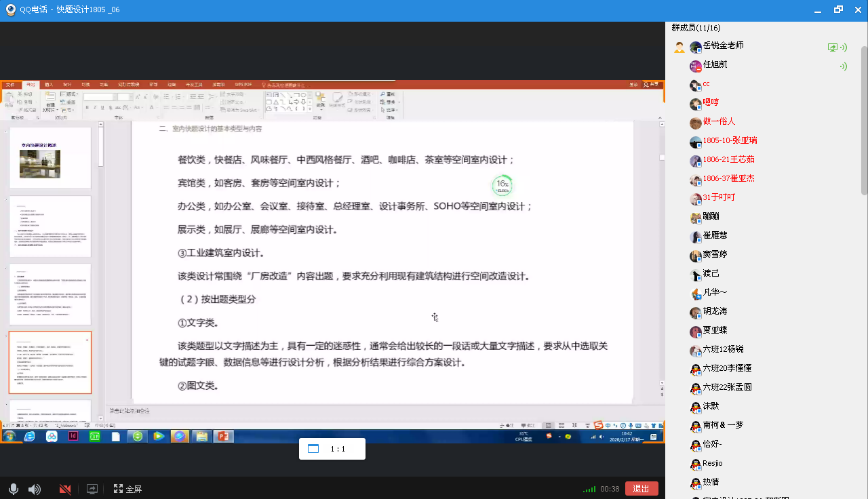The image size is (868, 499).
Task: Click the 群成员(11/16) header
Action: (x=696, y=28)
